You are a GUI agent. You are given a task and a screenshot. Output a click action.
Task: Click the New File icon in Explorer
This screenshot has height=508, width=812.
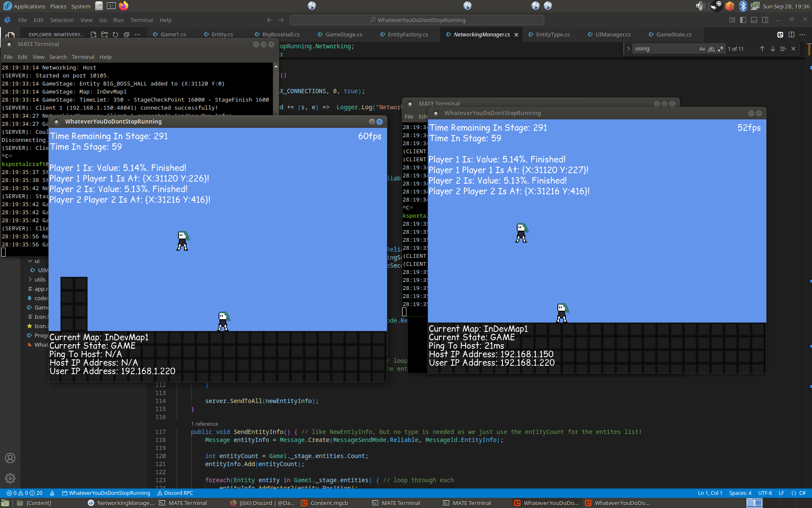click(x=93, y=35)
